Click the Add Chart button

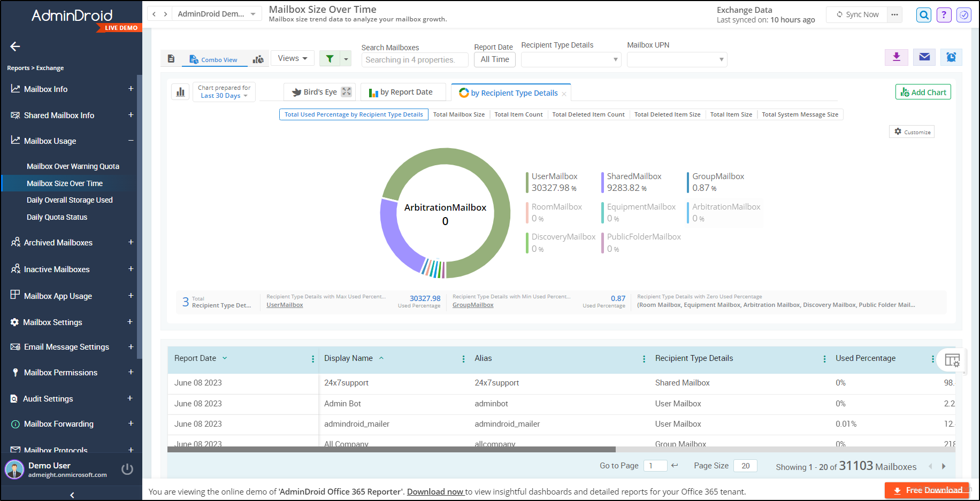923,92
